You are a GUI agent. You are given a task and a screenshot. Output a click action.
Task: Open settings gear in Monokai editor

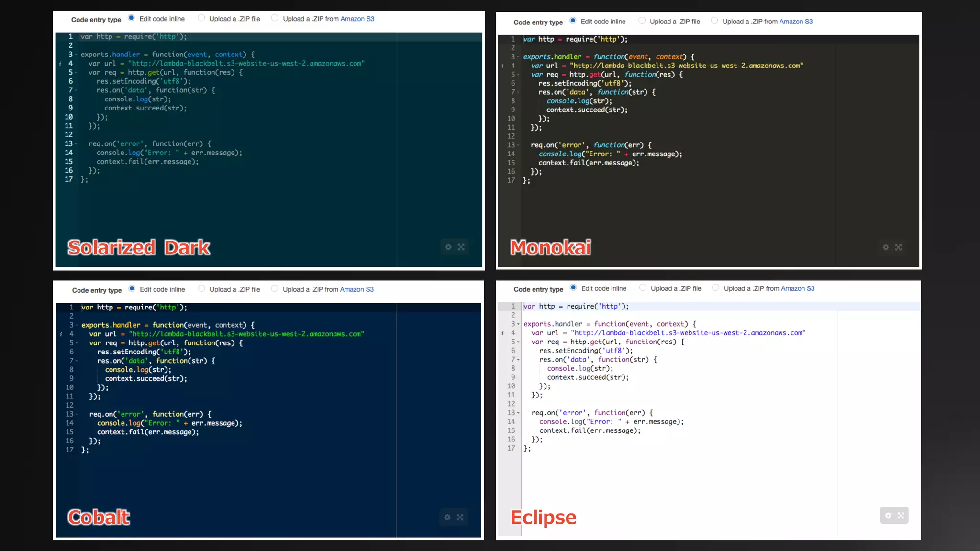click(x=886, y=247)
